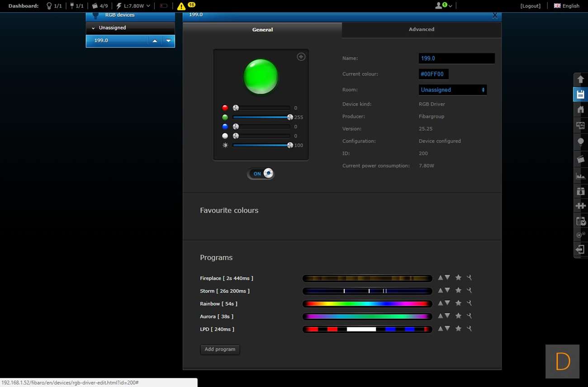Toggle the device ON/OFF switch
The image size is (588, 387).
261,174
